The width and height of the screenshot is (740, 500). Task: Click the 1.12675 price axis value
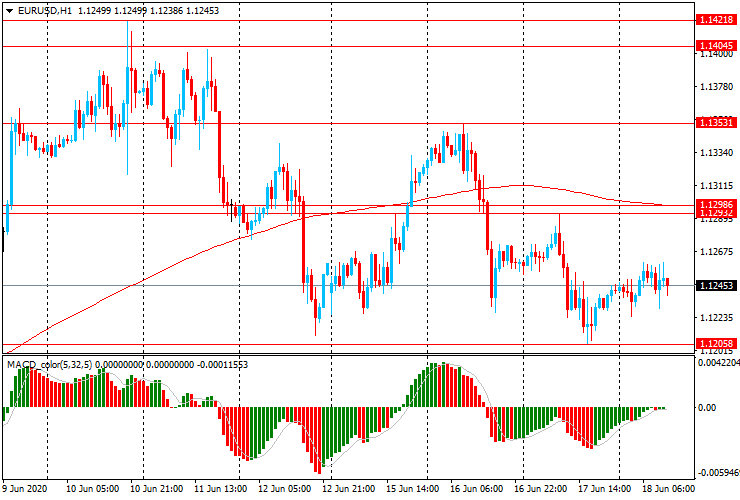point(716,252)
